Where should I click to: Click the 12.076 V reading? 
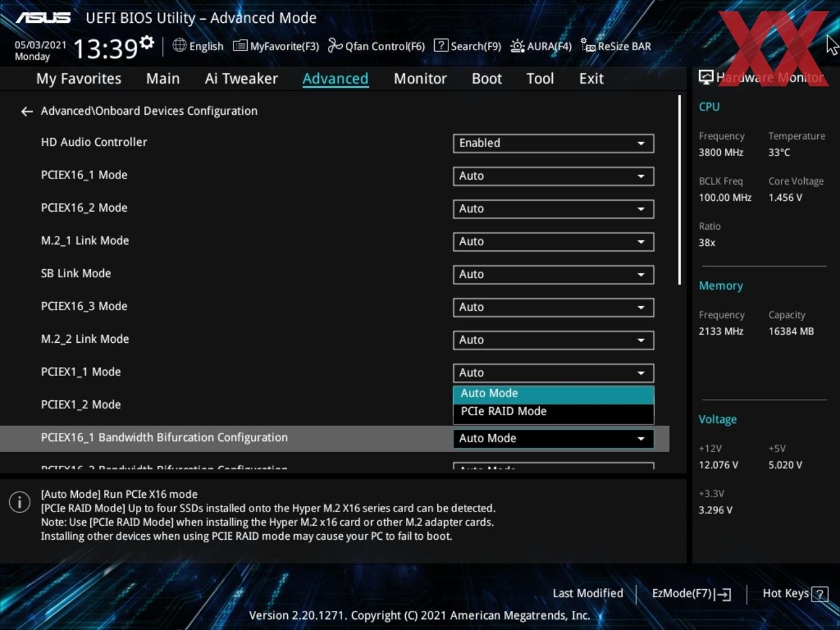(x=718, y=465)
